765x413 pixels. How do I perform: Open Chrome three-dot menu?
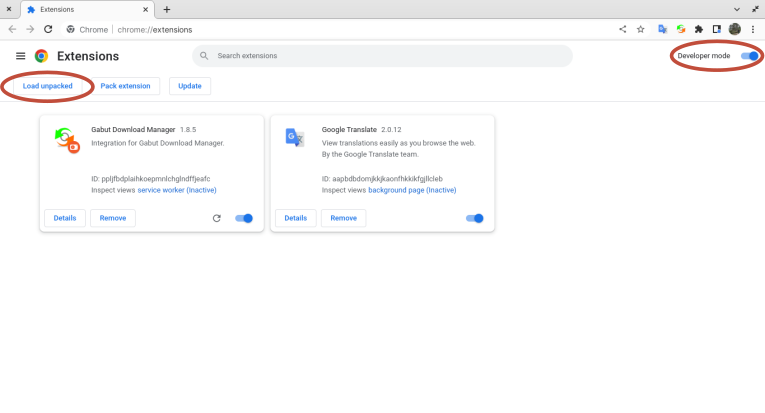[x=753, y=29]
